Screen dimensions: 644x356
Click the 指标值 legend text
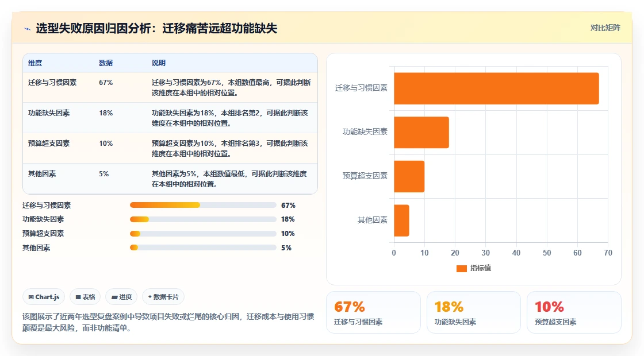click(x=481, y=268)
